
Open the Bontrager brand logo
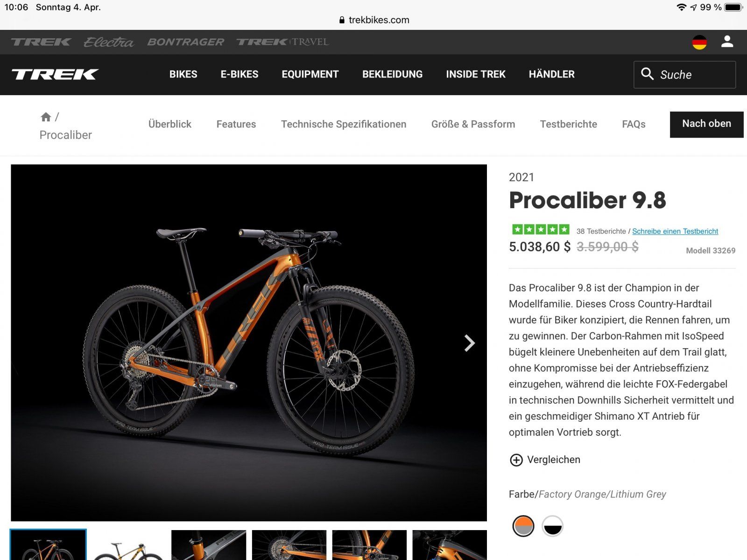(x=186, y=42)
